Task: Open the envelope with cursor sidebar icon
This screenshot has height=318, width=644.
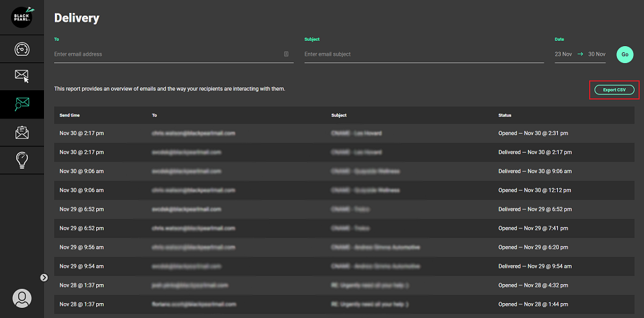Action: pyautogui.click(x=22, y=76)
